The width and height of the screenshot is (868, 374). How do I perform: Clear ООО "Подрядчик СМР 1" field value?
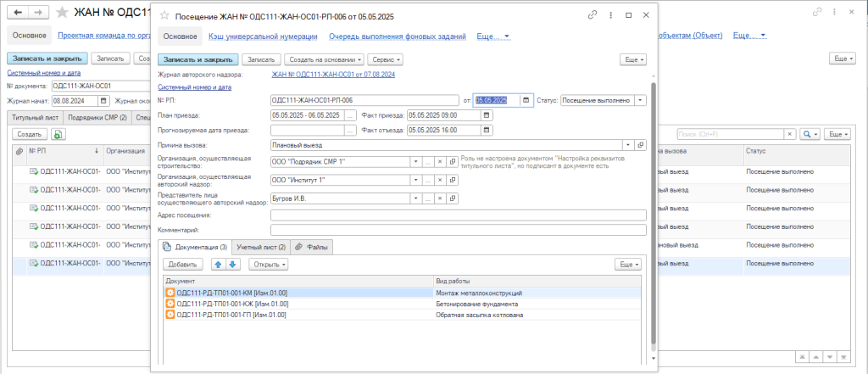(x=440, y=162)
